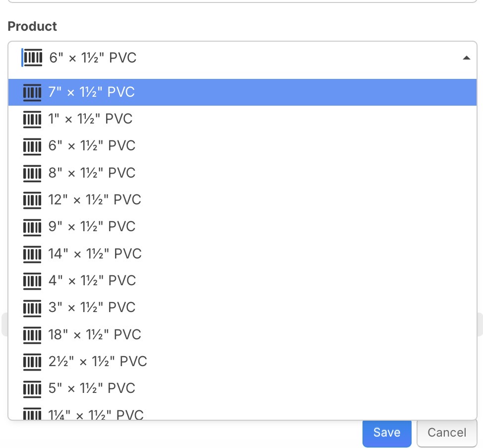Select the 9" × 1½" PVC option
The image size is (483, 448).
92,227
